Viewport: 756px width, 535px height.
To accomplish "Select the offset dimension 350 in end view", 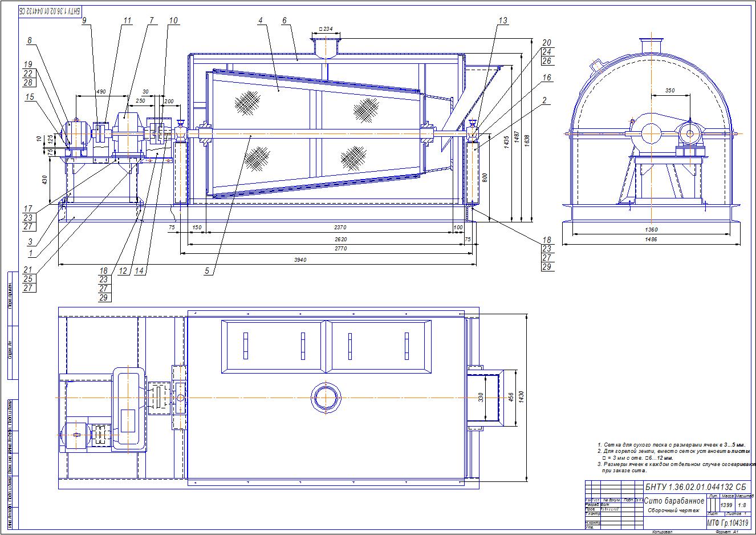I will [670, 91].
